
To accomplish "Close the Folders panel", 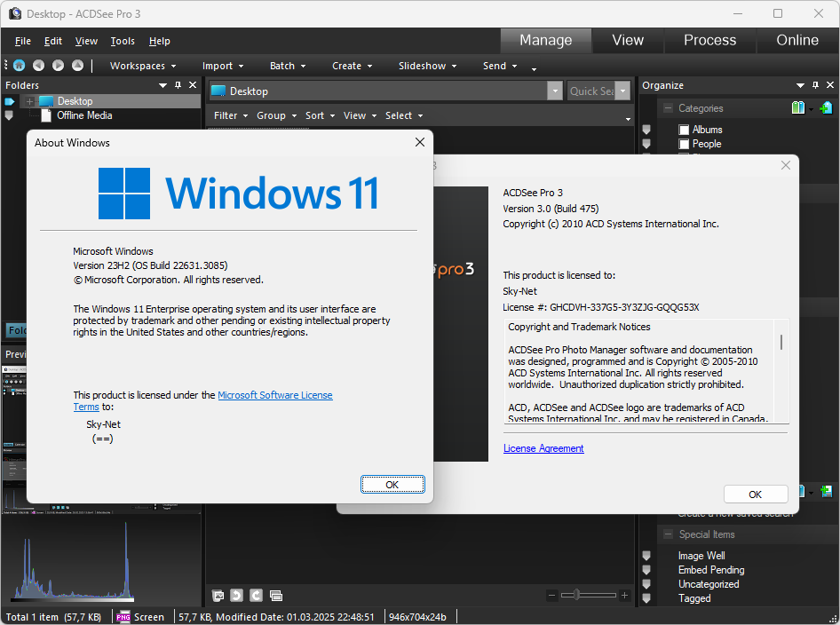I will point(193,85).
